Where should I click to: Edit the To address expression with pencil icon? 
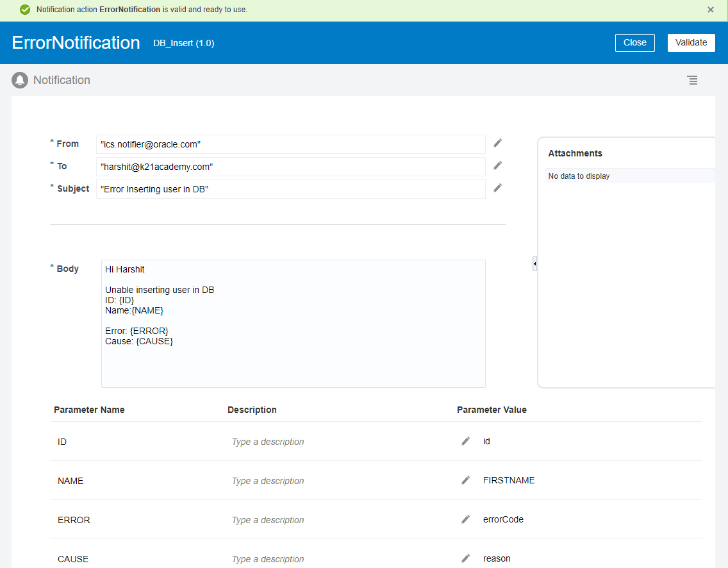coord(497,165)
